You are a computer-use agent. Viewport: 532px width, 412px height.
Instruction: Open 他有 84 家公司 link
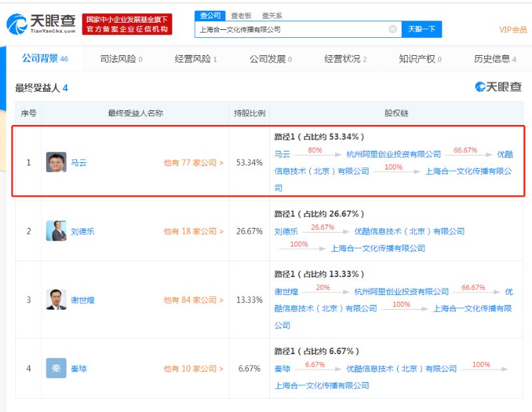pyautogui.click(x=194, y=300)
